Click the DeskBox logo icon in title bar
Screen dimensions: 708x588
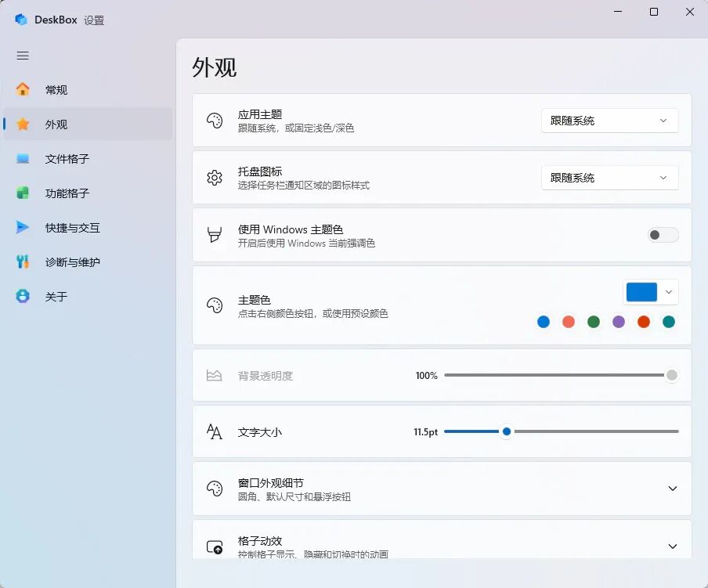21,20
